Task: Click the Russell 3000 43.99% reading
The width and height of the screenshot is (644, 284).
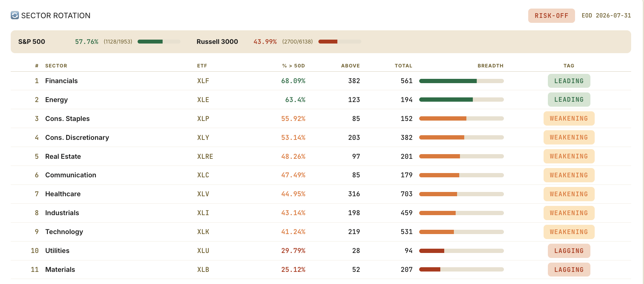Action: tap(265, 42)
